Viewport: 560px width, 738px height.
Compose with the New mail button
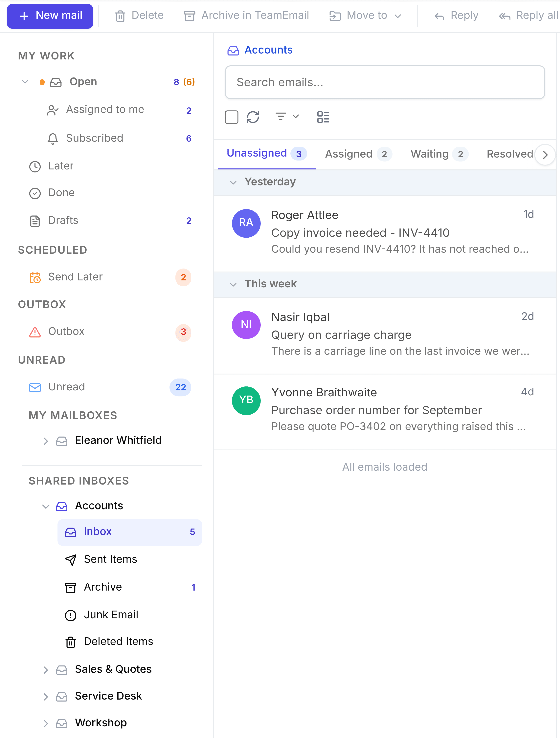(50, 16)
